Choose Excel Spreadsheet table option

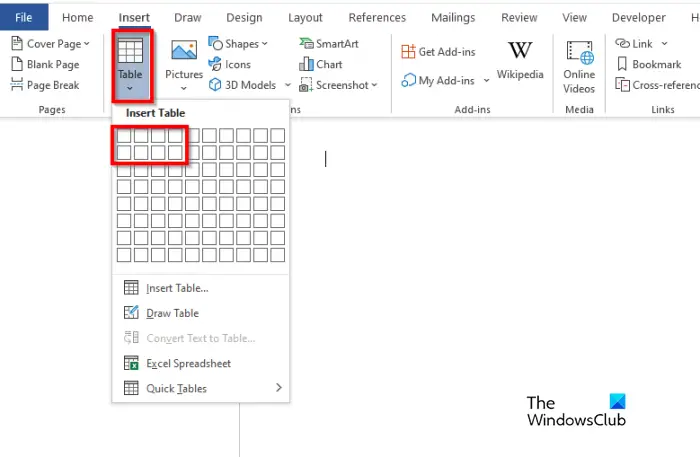click(200, 363)
